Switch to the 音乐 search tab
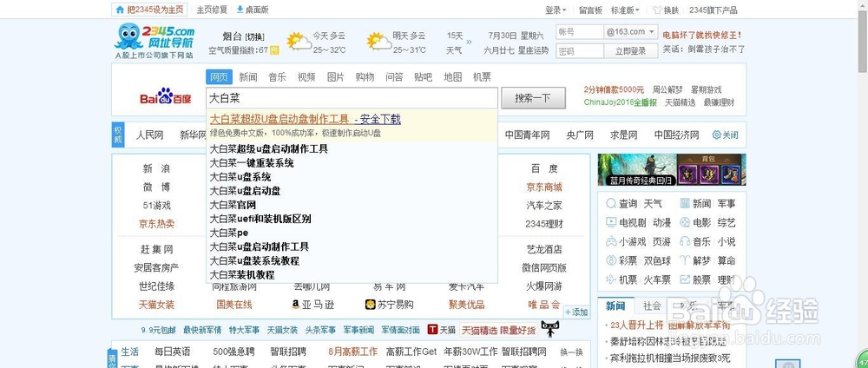 278,77
